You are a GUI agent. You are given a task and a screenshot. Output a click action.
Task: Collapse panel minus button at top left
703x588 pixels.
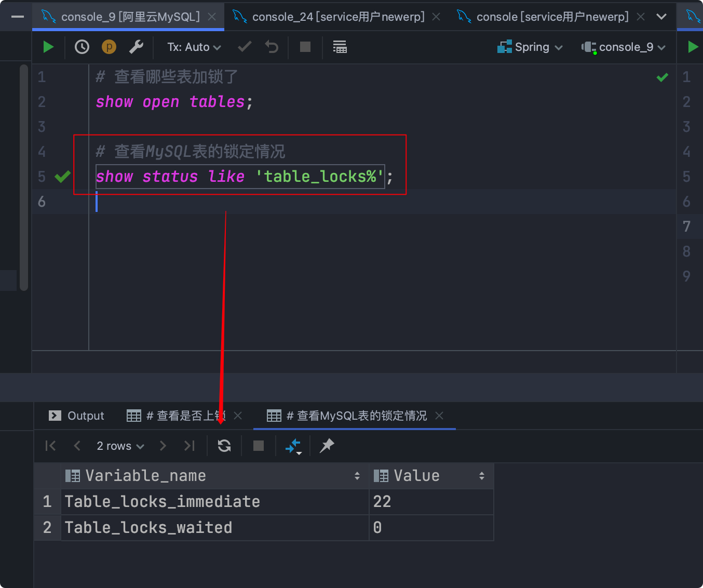[x=17, y=17]
